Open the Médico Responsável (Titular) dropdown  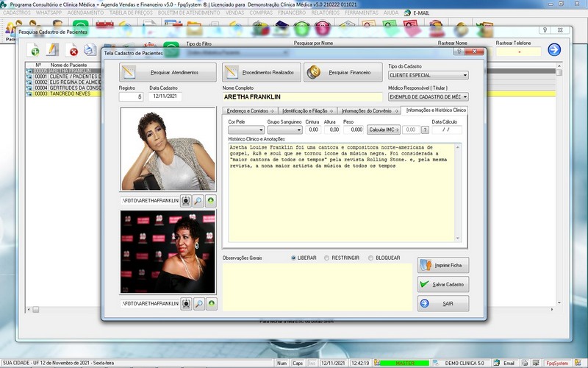tap(465, 97)
